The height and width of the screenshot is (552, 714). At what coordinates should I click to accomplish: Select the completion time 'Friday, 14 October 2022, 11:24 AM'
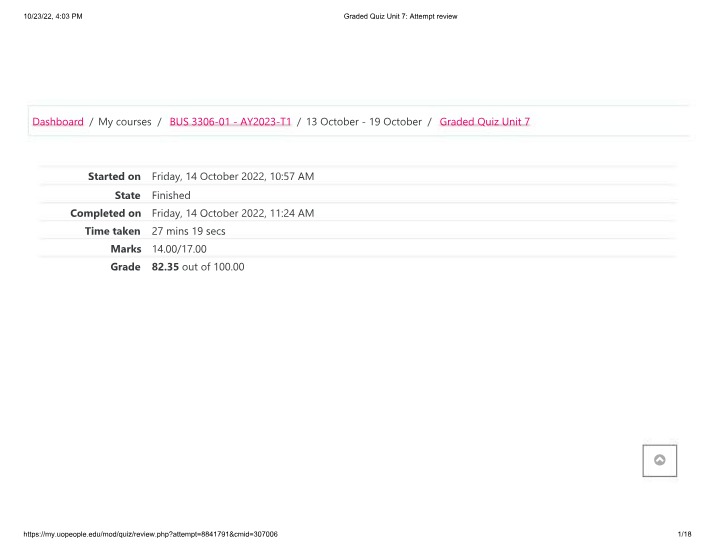pos(233,213)
